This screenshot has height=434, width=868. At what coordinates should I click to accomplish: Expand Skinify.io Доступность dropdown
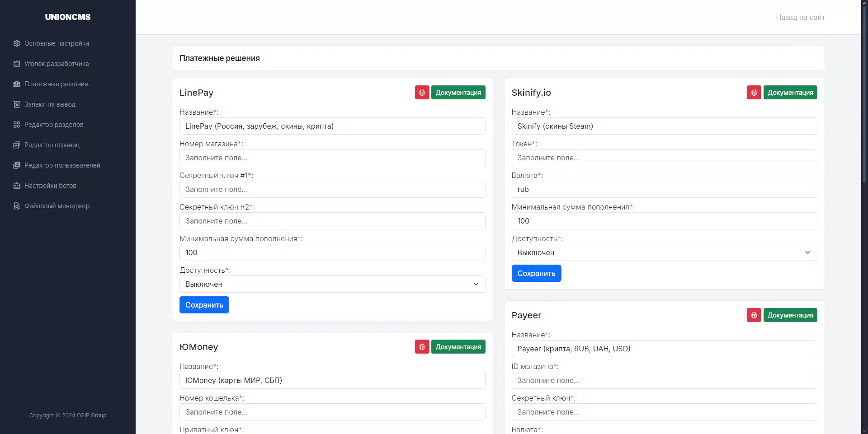point(664,252)
